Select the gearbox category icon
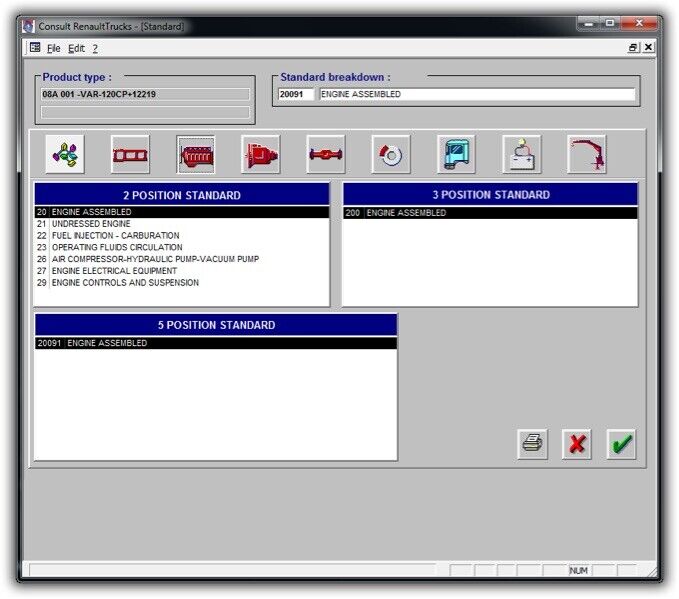 click(261, 155)
